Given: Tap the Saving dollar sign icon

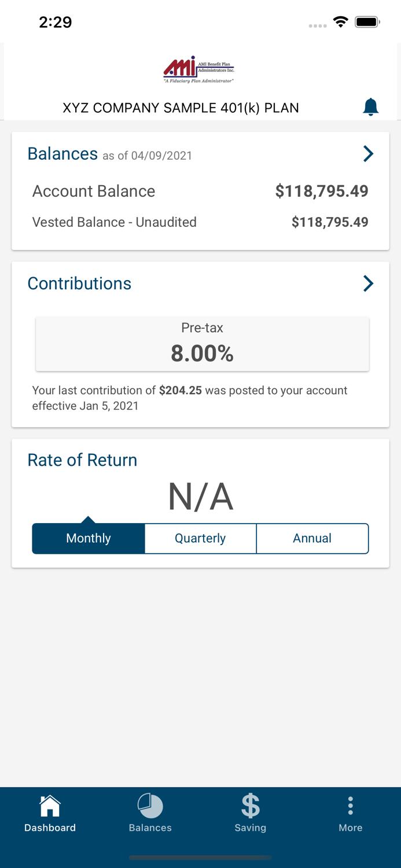Looking at the screenshot, I should 250,806.
